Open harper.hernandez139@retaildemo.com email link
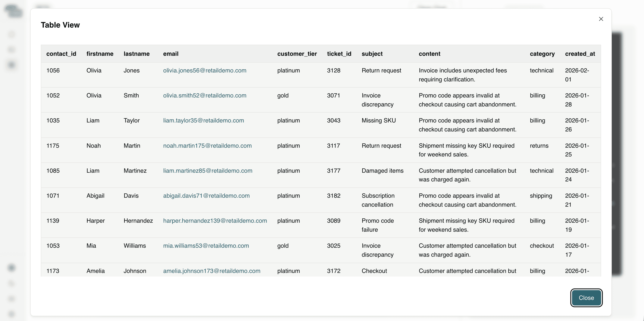Viewport: 644px width, 321px height. tap(215, 221)
